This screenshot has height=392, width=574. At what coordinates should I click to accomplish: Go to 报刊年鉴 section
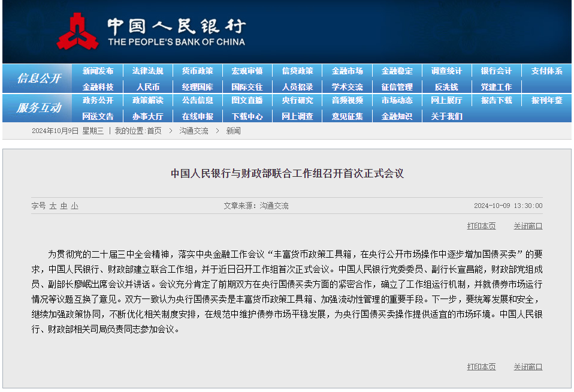pyautogui.click(x=546, y=100)
